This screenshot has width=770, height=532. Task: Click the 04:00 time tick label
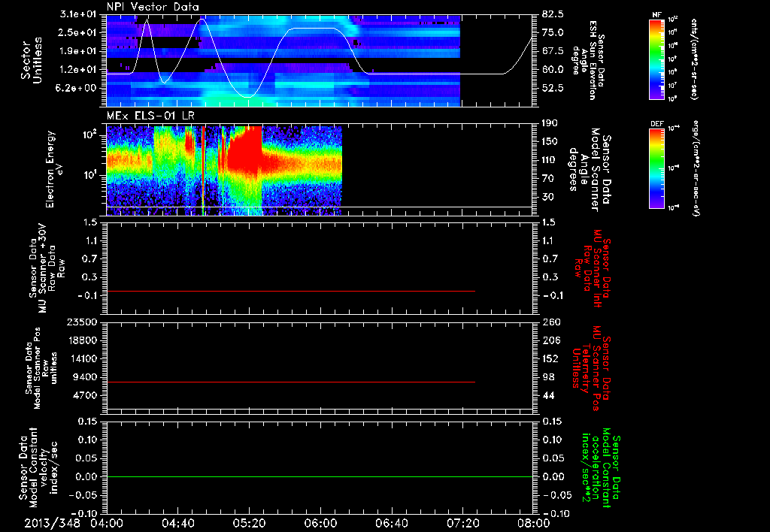107,523
